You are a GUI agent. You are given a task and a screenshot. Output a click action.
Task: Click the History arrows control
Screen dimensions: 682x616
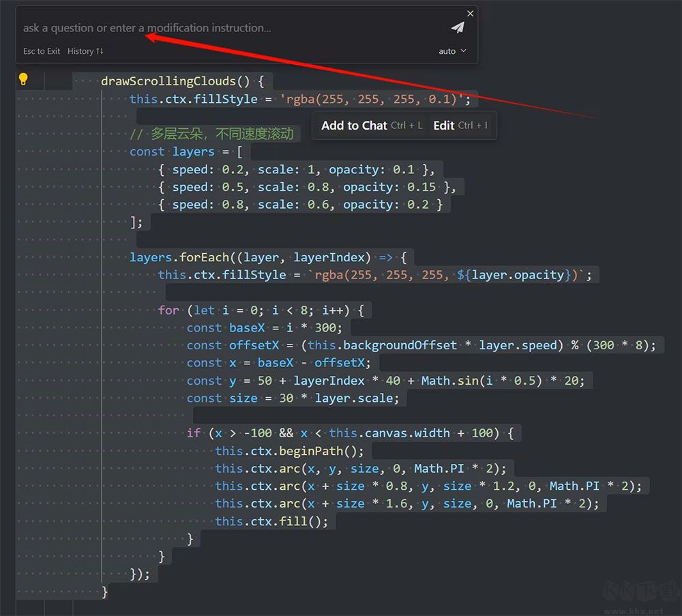coord(85,51)
